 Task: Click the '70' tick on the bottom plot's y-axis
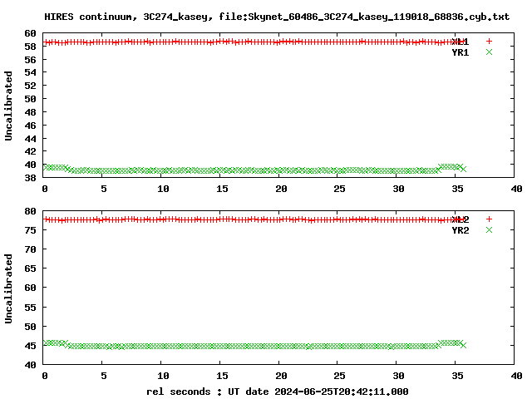pyautogui.click(x=30, y=249)
